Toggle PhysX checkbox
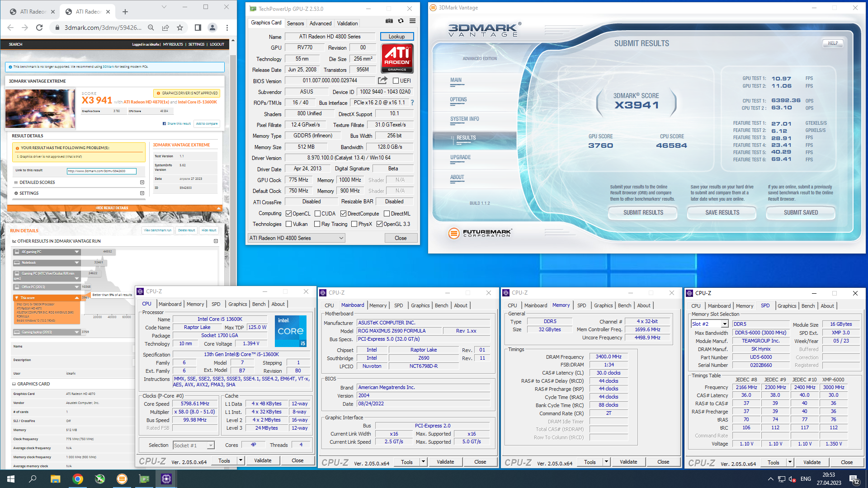 (x=354, y=224)
